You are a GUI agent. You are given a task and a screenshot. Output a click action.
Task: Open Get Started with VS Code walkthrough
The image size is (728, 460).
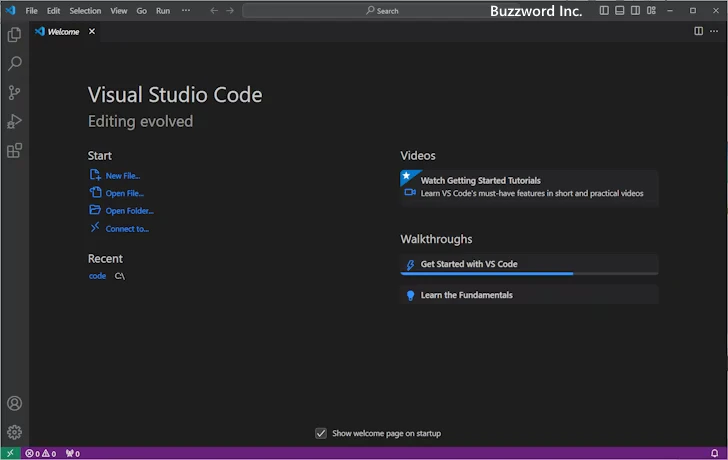(529, 264)
